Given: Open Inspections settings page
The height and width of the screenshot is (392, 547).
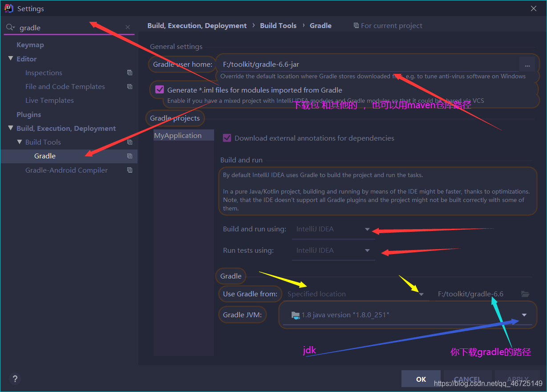Looking at the screenshot, I should [44, 73].
